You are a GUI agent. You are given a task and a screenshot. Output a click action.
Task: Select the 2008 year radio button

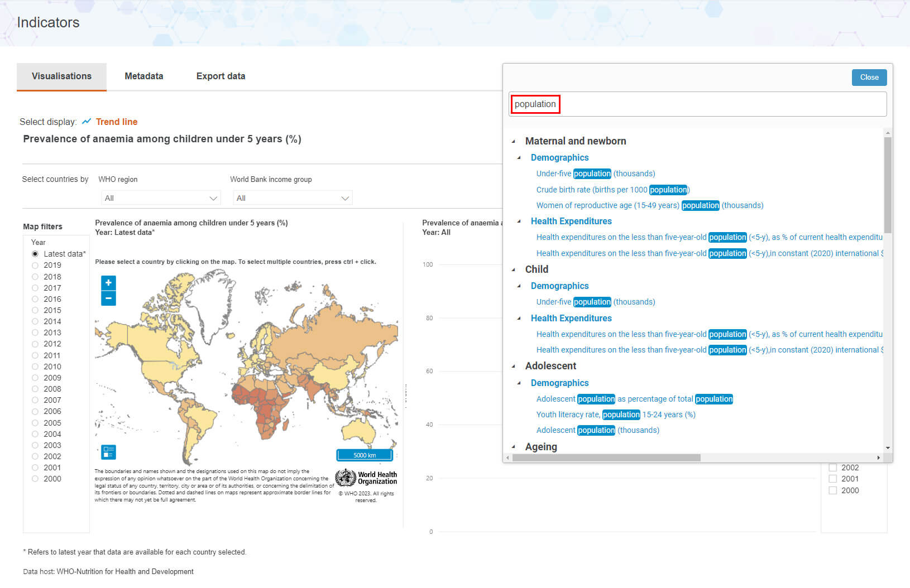point(35,389)
